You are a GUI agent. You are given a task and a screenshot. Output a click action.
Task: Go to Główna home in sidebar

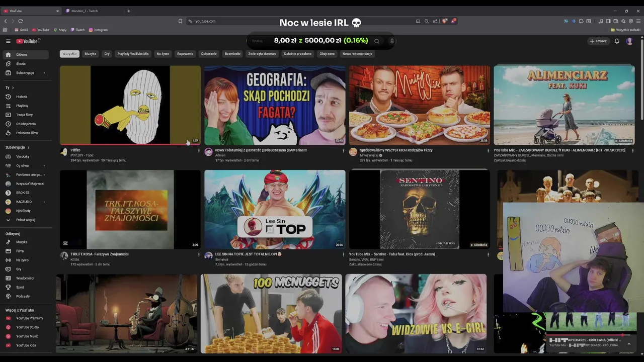26,55
